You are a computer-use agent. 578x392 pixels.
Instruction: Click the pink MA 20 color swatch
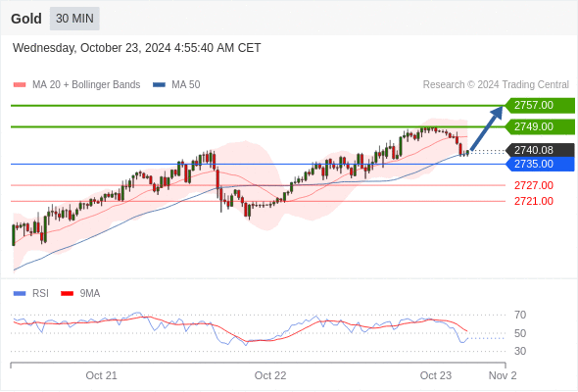(20, 85)
